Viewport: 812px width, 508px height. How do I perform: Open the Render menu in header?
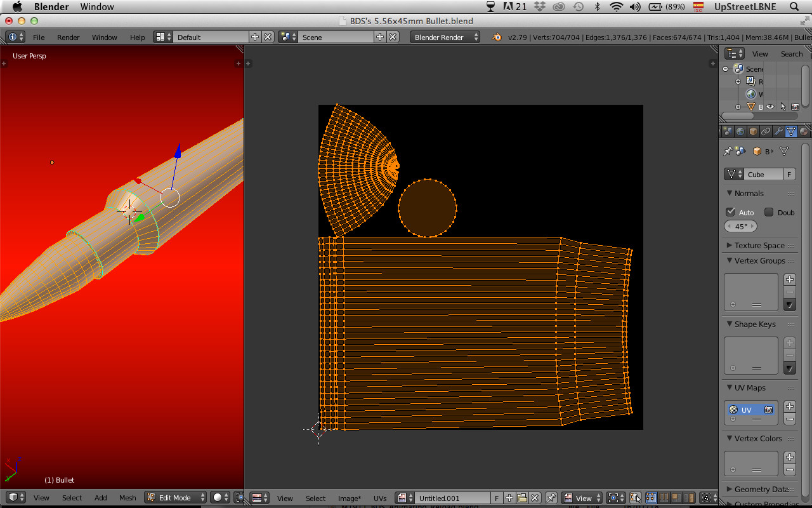click(68, 37)
